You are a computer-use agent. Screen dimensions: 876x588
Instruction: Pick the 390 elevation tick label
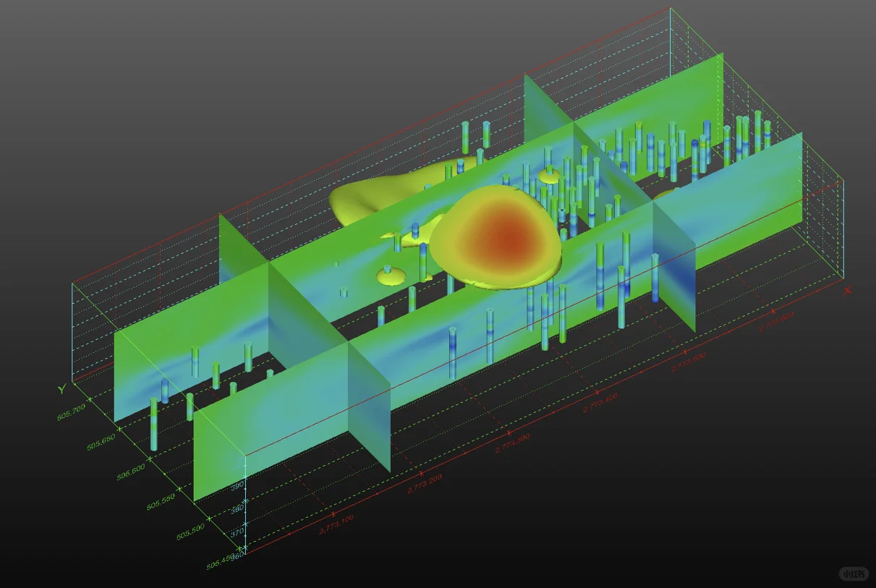pos(237,486)
